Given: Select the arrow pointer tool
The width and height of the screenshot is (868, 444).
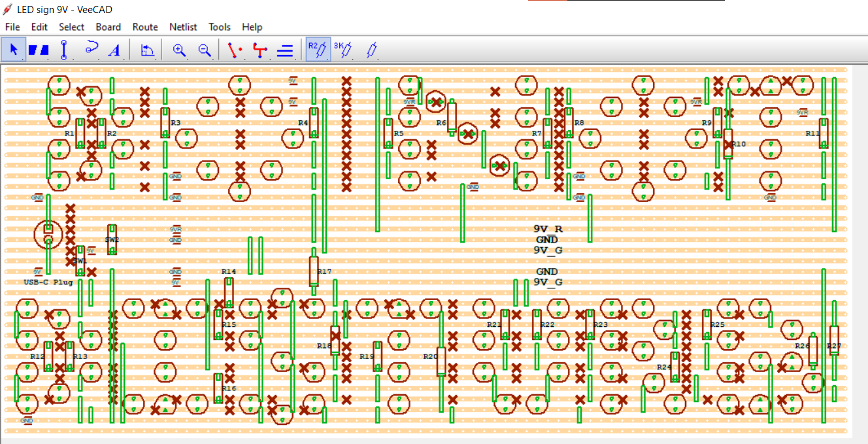Looking at the screenshot, I should coord(13,50).
